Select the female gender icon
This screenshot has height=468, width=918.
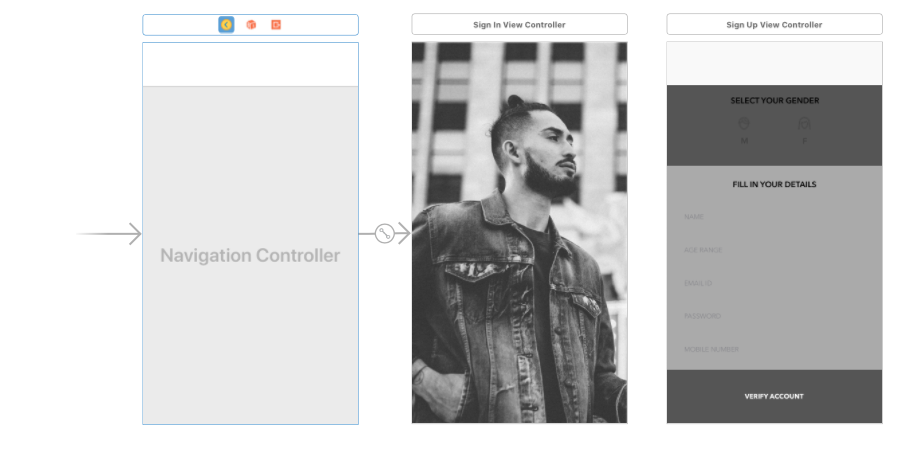[x=804, y=124]
